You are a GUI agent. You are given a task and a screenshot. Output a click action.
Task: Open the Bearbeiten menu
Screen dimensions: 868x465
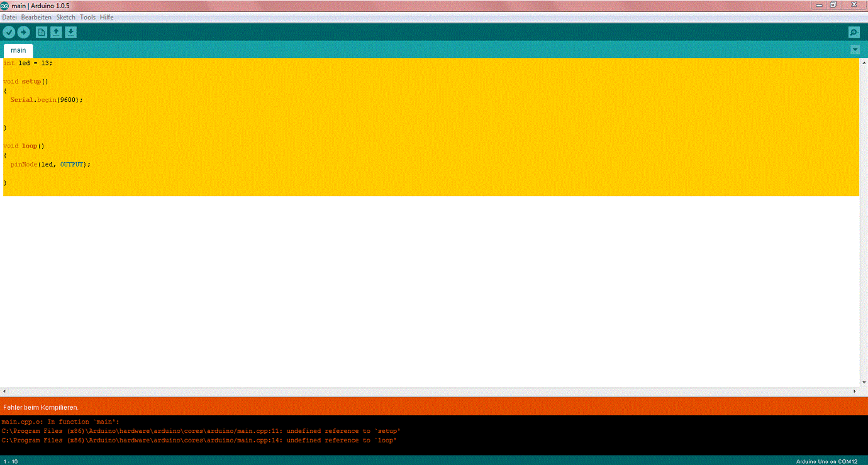click(x=36, y=17)
